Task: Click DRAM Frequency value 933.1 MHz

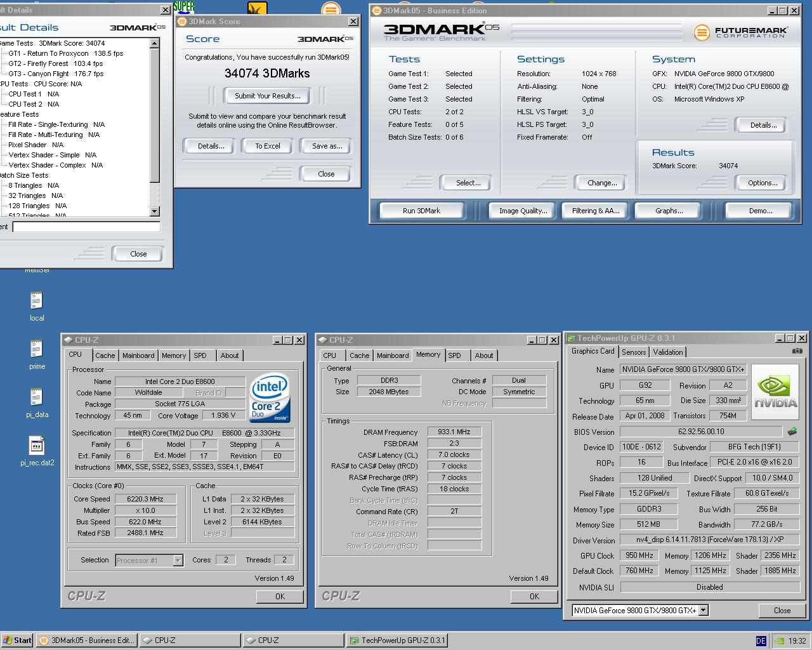Action: 454,432
